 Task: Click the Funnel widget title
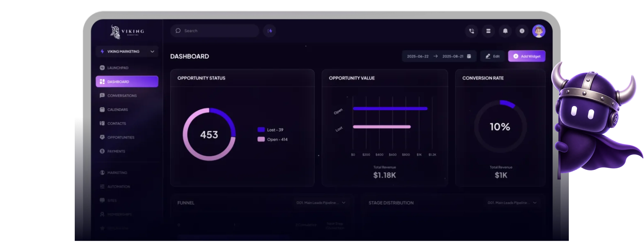coord(186,203)
